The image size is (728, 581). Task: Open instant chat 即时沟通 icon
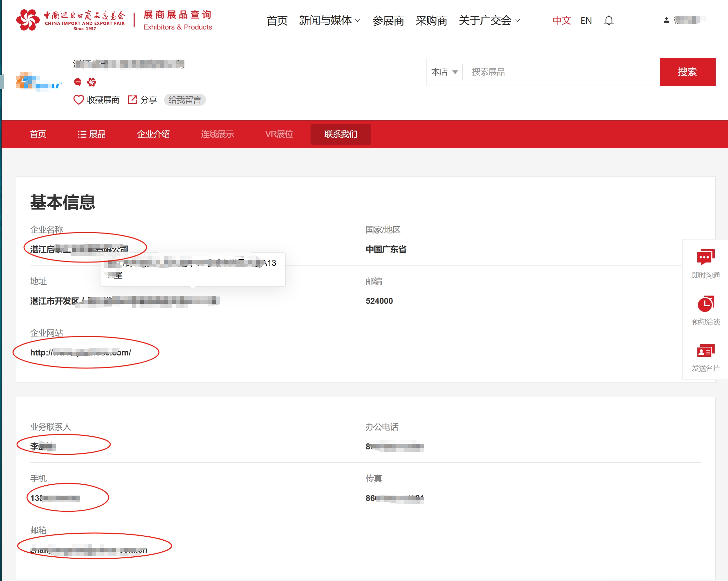point(705,258)
